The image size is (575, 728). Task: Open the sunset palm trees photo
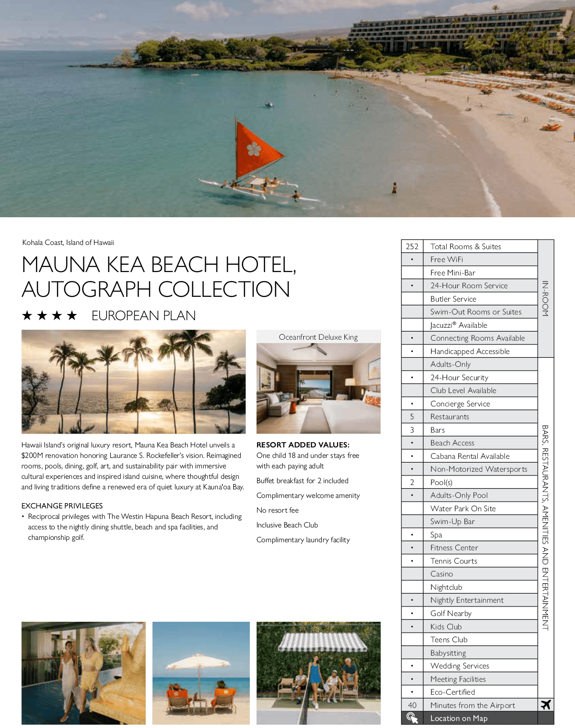pos(133,382)
